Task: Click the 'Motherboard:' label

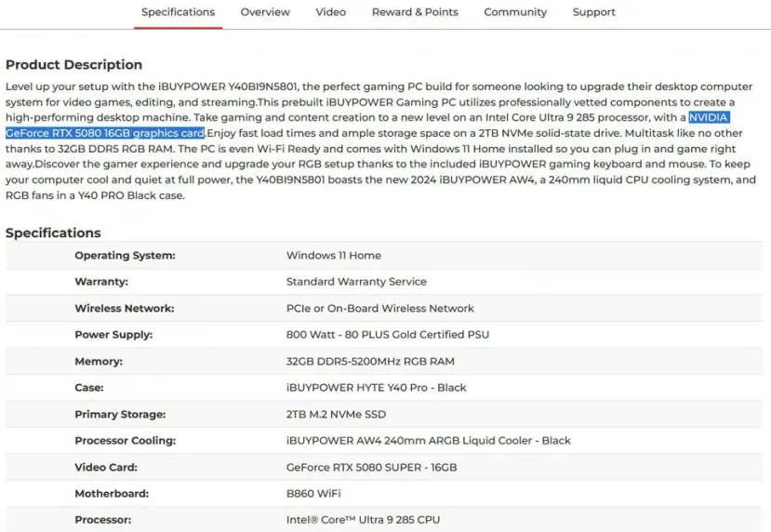Action: [112, 494]
